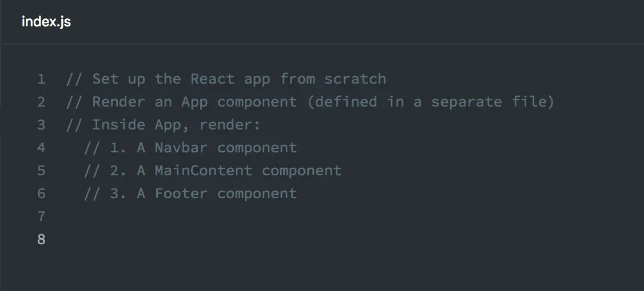Image resolution: width=644 pixels, height=291 pixels.
Task: Click line number 1 in gutter
Action: [x=41, y=79]
